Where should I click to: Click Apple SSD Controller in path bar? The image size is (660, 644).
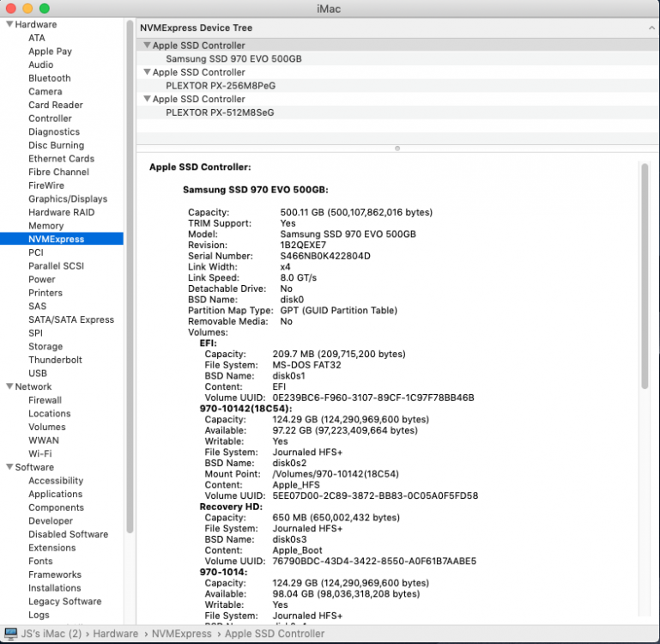coord(275,634)
